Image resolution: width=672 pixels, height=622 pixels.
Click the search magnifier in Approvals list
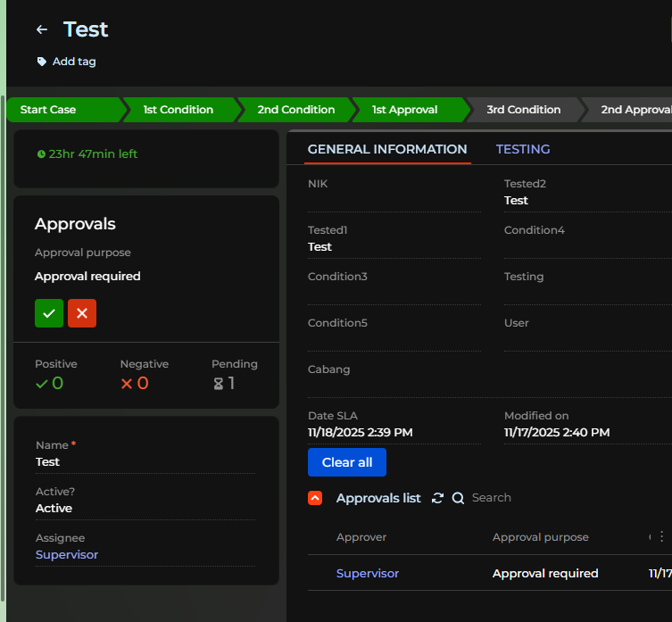pos(458,498)
